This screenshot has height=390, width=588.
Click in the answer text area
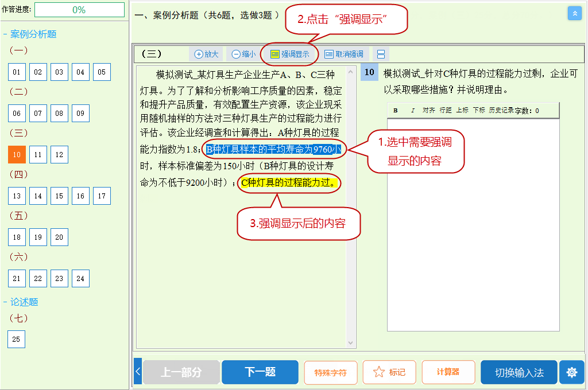[x=473, y=224]
